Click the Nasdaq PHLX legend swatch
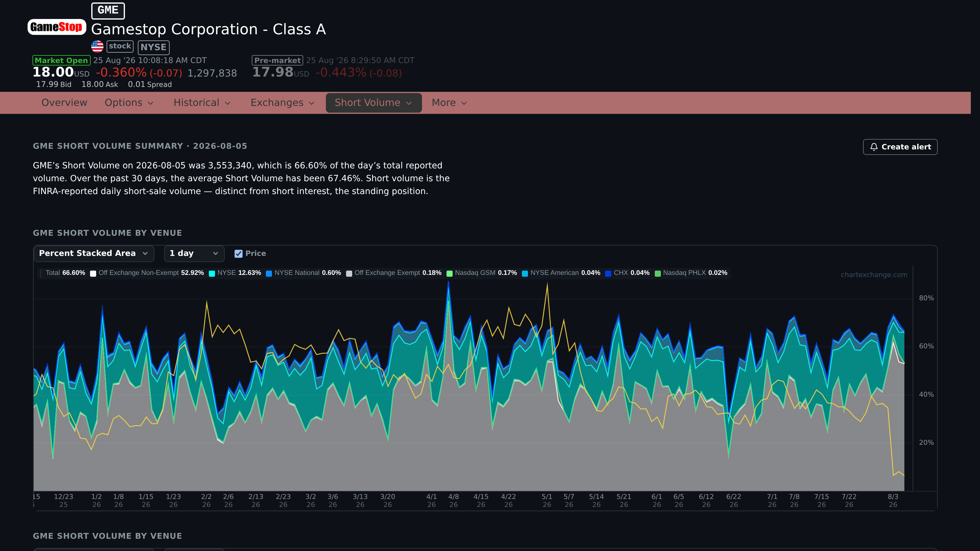 pos(658,273)
